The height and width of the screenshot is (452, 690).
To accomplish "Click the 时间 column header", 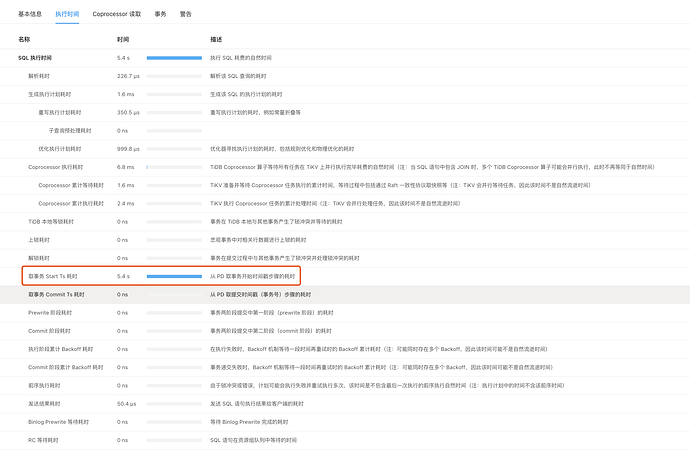I will pos(123,40).
